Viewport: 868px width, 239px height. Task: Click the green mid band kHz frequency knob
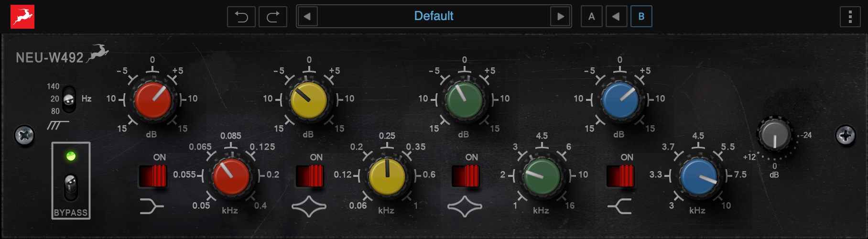coord(542,176)
